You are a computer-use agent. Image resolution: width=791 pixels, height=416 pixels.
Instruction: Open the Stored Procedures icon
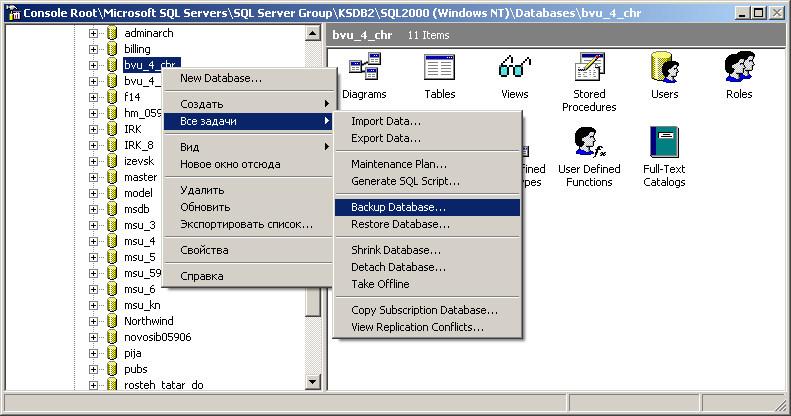coord(589,67)
